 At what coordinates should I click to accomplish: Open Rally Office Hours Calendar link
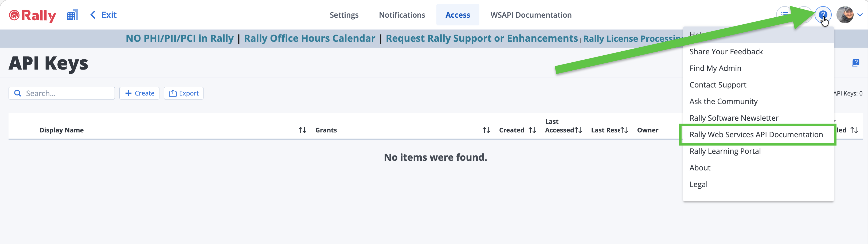[x=309, y=39]
